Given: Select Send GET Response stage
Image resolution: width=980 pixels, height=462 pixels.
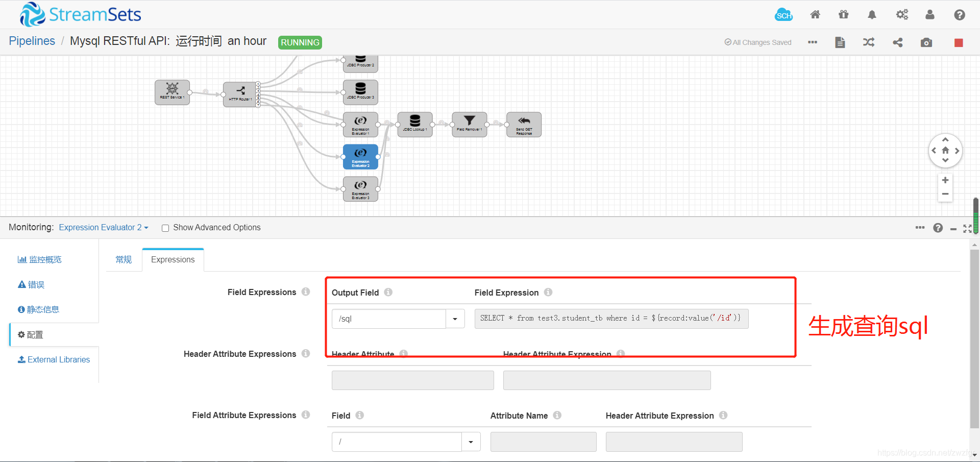Looking at the screenshot, I should [x=524, y=125].
